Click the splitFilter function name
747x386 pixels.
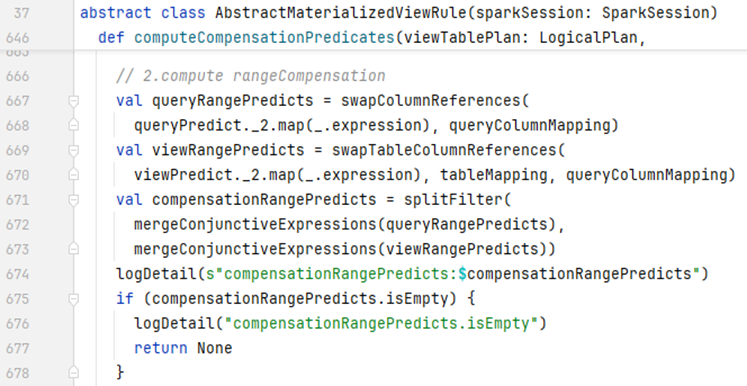coord(454,200)
